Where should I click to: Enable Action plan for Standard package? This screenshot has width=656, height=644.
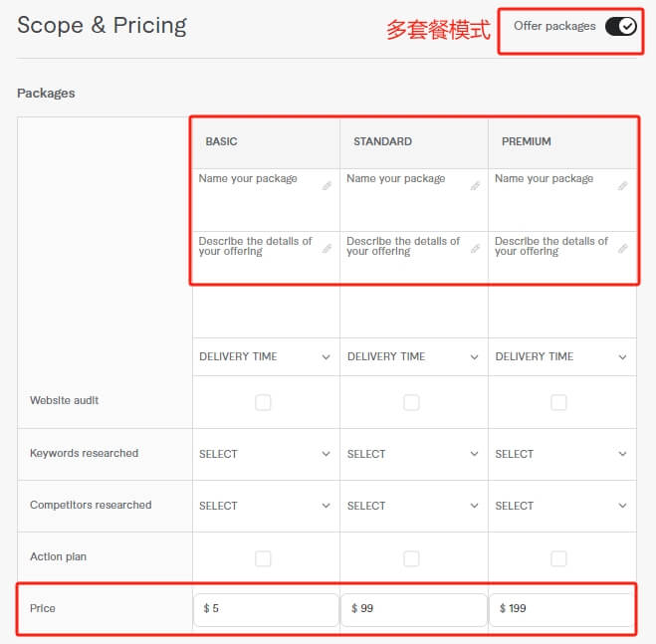tap(411, 558)
